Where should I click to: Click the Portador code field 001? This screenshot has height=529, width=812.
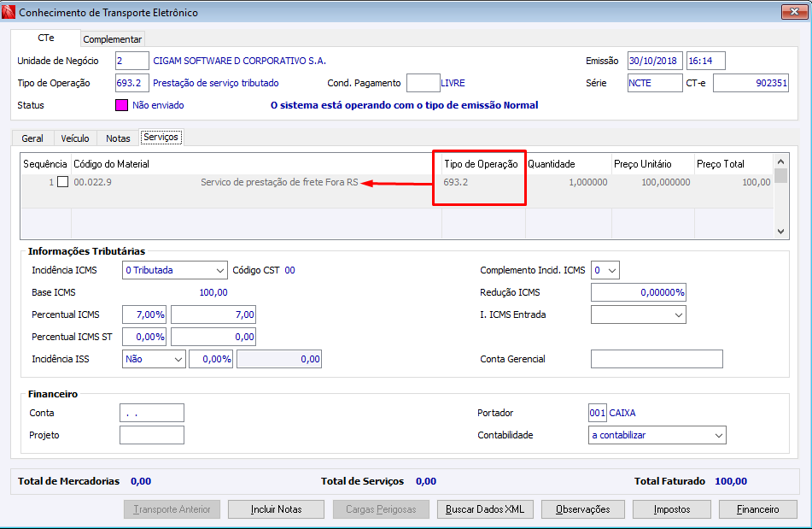tap(598, 413)
